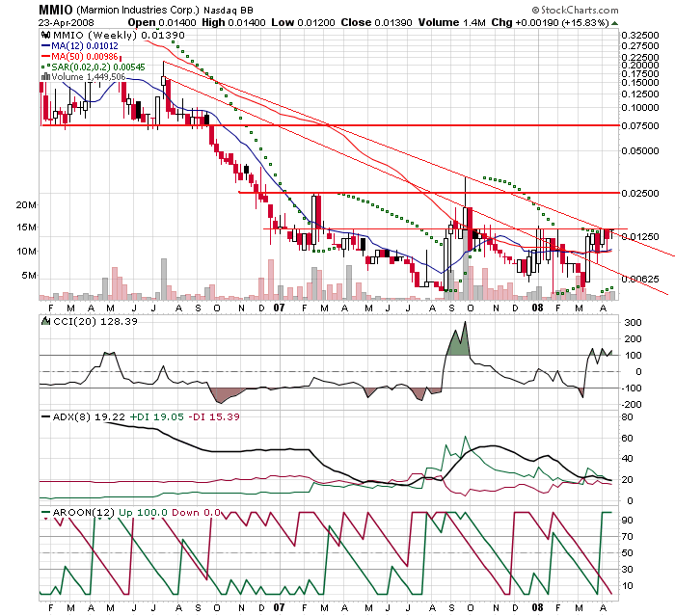Viewport: 675px width, 616px height.
Task: Select the MA(50) 0.00986 legend label
Action: [85, 56]
